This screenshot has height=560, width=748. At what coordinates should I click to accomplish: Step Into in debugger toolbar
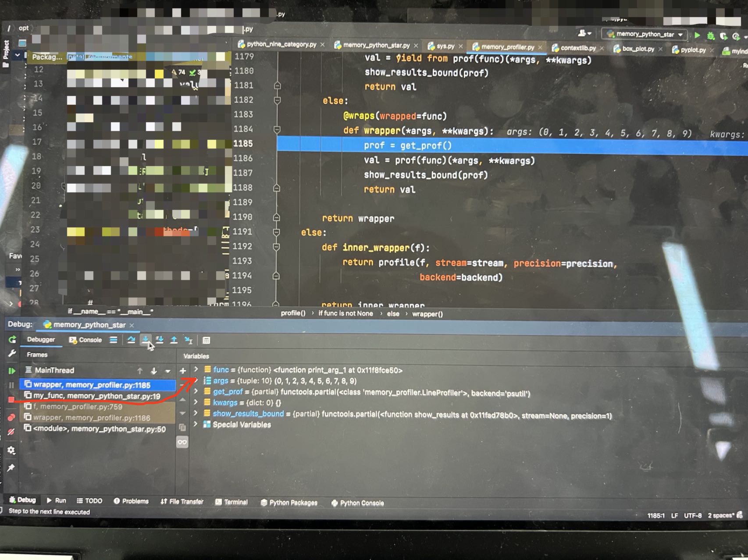click(x=146, y=340)
